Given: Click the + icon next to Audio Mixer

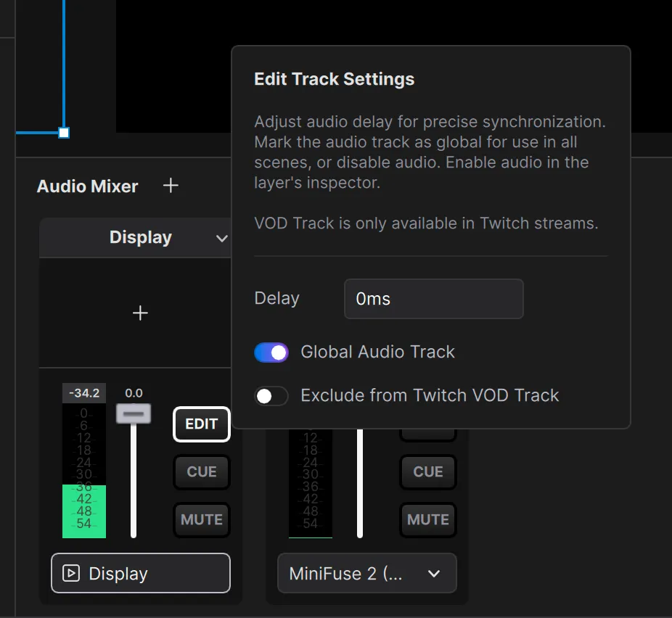Looking at the screenshot, I should (171, 186).
